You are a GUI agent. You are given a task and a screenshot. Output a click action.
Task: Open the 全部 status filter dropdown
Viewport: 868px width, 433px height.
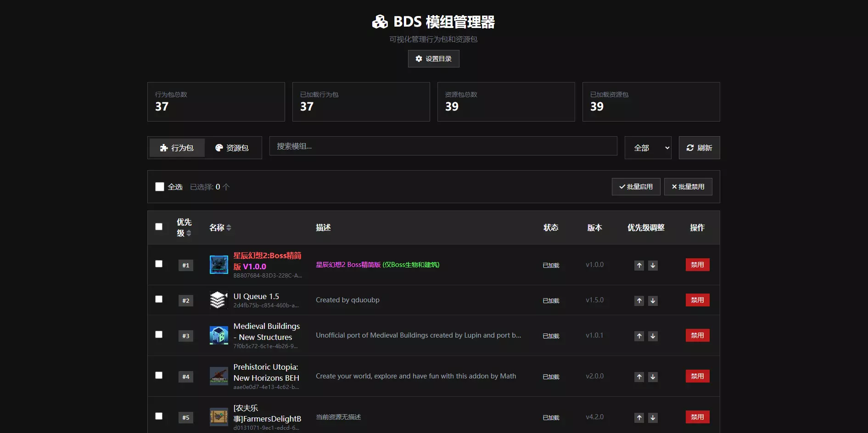pos(648,148)
